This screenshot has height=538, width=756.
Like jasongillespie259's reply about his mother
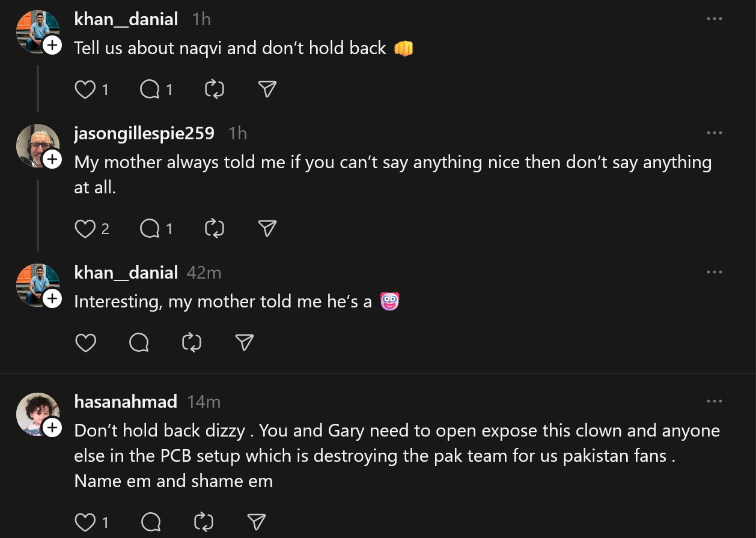[x=85, y=228]
